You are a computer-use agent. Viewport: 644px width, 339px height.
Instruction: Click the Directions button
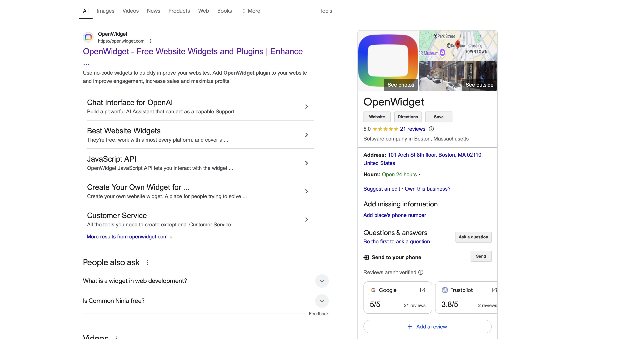[x=408, y=117]
